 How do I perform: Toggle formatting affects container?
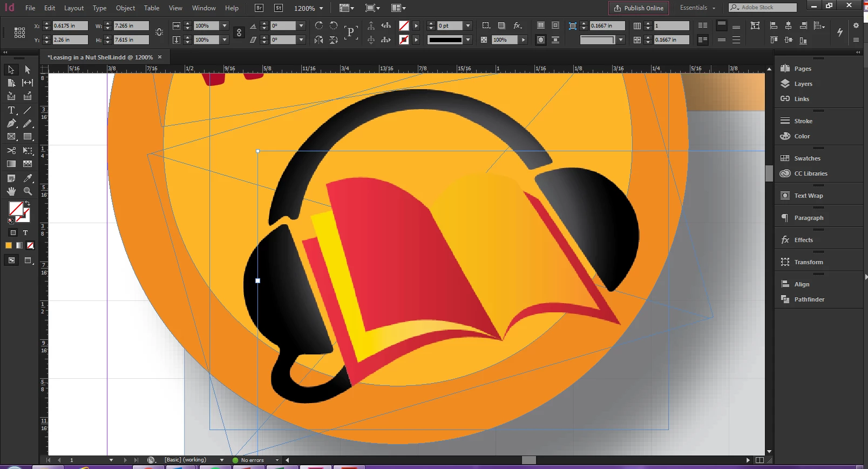[x=13, y=233]
